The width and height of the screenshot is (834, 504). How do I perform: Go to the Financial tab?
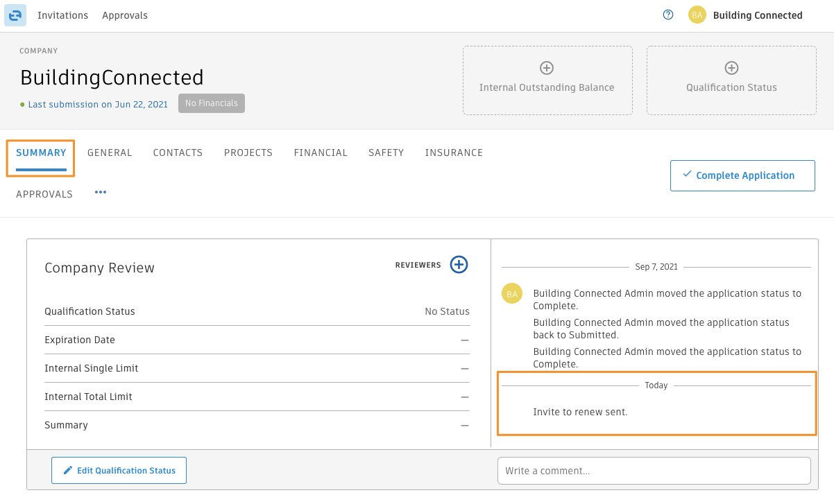321,153
